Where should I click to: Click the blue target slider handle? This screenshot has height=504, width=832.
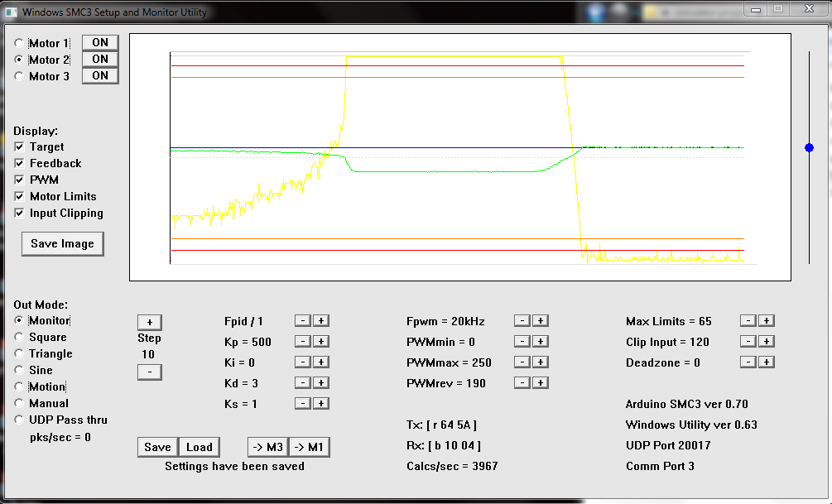coord(809,147)
